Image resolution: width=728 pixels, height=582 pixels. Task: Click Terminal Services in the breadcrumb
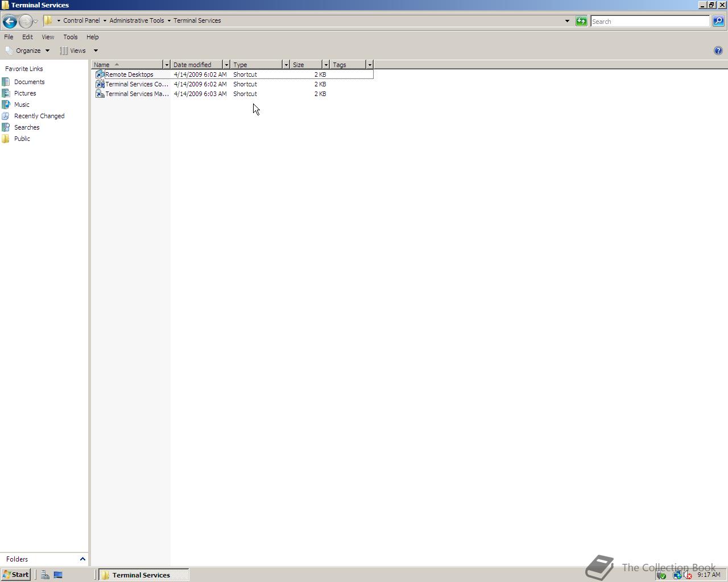[197, 20]
